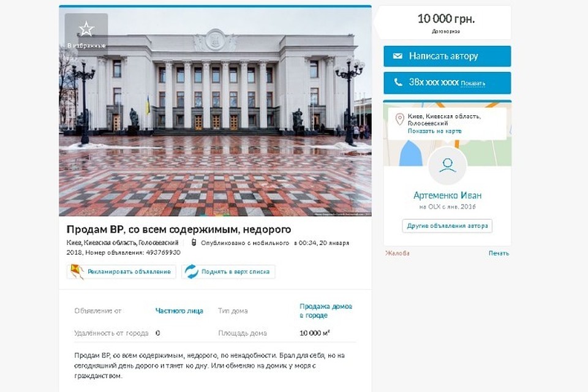Screen dimensions: 588x392
Task: Open seller name Артеменко Иван
Action: [x=447, y=195]
